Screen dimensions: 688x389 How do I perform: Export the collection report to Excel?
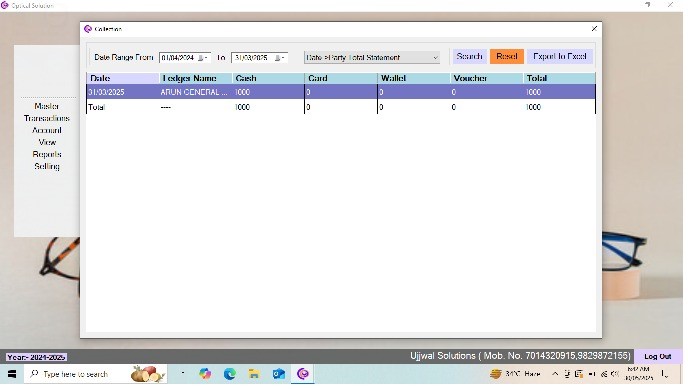coord(560,57)
